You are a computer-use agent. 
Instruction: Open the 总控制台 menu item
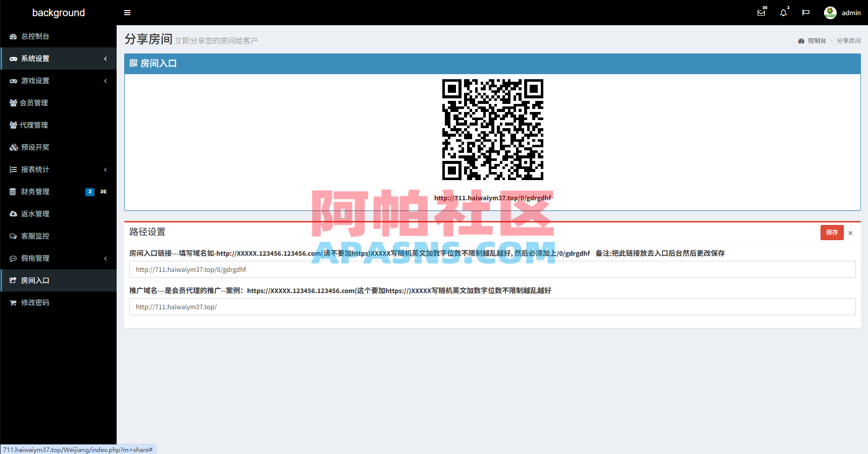(x=59, y=36)
